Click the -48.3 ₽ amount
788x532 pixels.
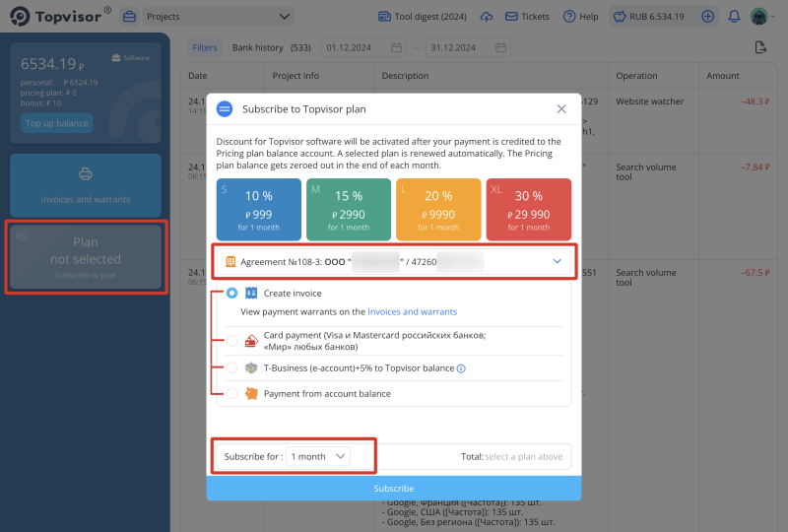point(755,101)
